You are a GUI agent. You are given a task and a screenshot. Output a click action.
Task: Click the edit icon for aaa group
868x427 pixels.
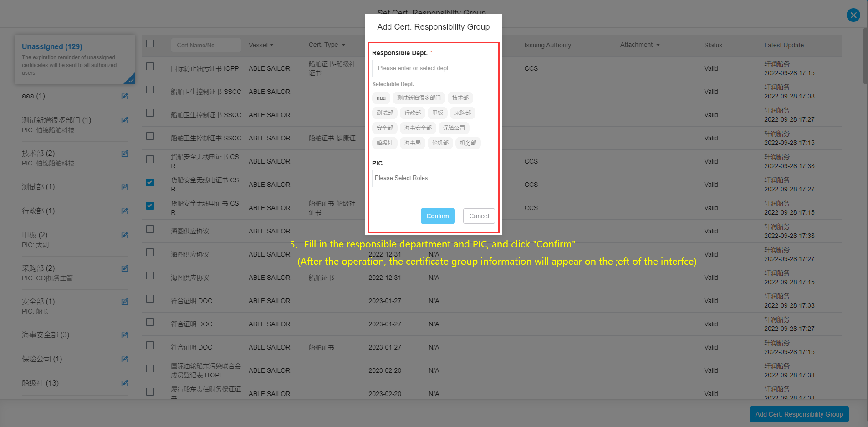point(125,96)
